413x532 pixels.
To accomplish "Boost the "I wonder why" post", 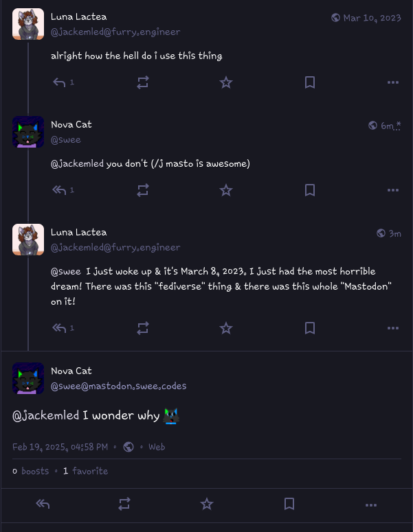I will [124, 505].
